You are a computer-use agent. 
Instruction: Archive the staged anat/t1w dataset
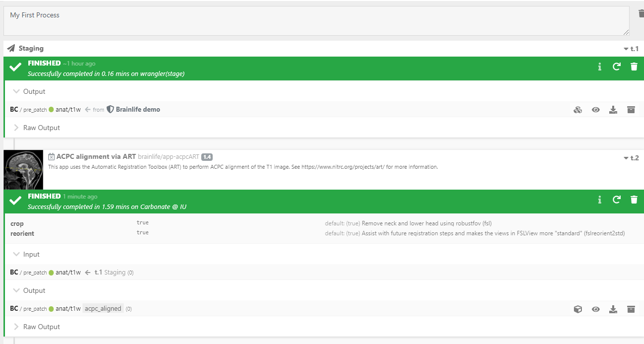[x=631, y=109]
